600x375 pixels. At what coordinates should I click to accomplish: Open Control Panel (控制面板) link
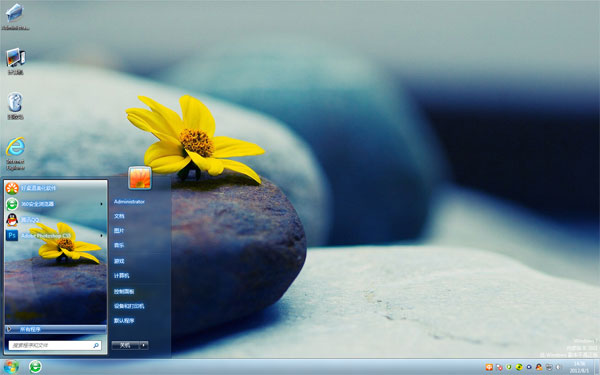point(124,292)
